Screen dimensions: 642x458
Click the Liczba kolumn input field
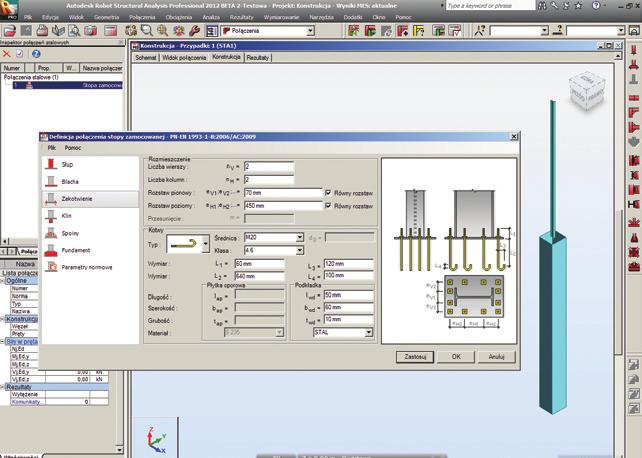269,180
